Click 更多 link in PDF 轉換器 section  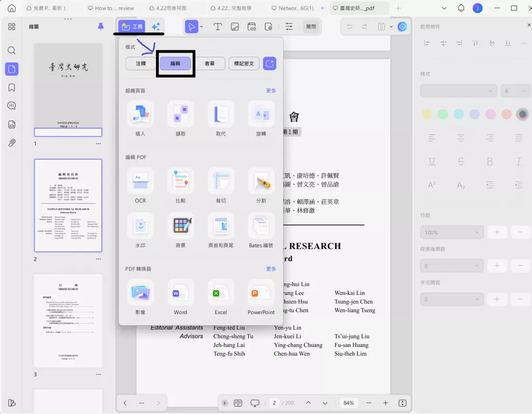click(271, 269)
